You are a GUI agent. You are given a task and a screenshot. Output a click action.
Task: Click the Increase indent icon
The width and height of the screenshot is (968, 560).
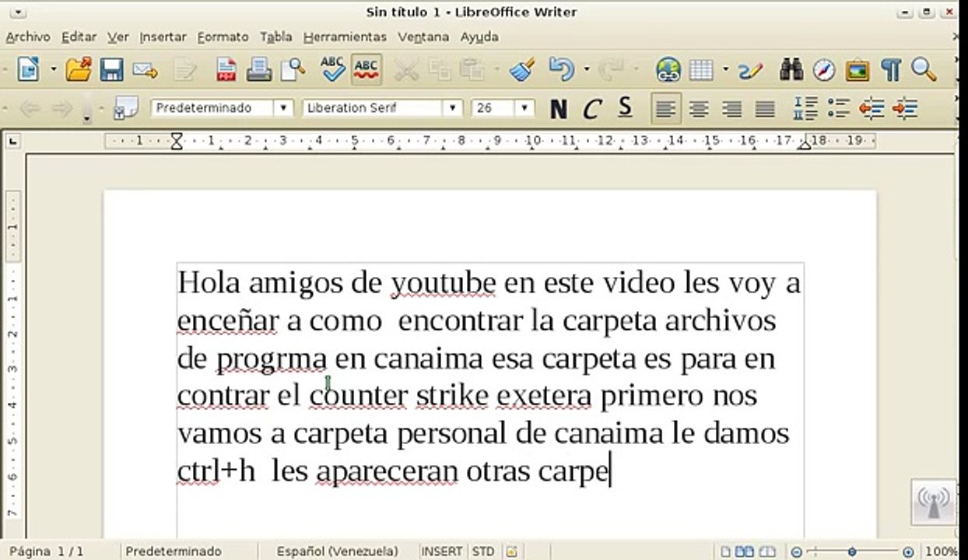click(x=905, y=109)
